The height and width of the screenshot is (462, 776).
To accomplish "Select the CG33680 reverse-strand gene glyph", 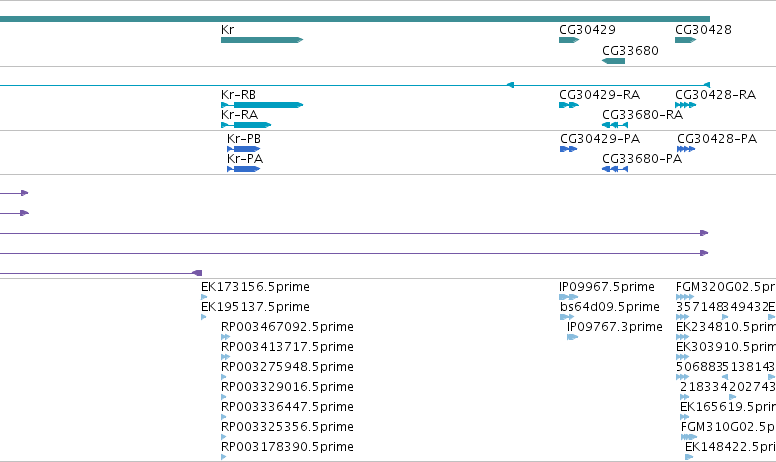I will 613,61.
